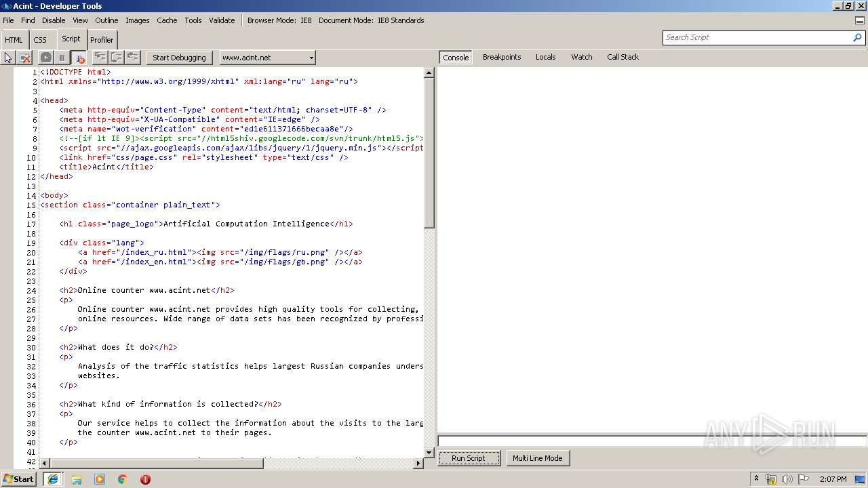The height and width of the screenshot is (488, 868).
Task: Open the Validate menu
Action: [x=222, y=20]
